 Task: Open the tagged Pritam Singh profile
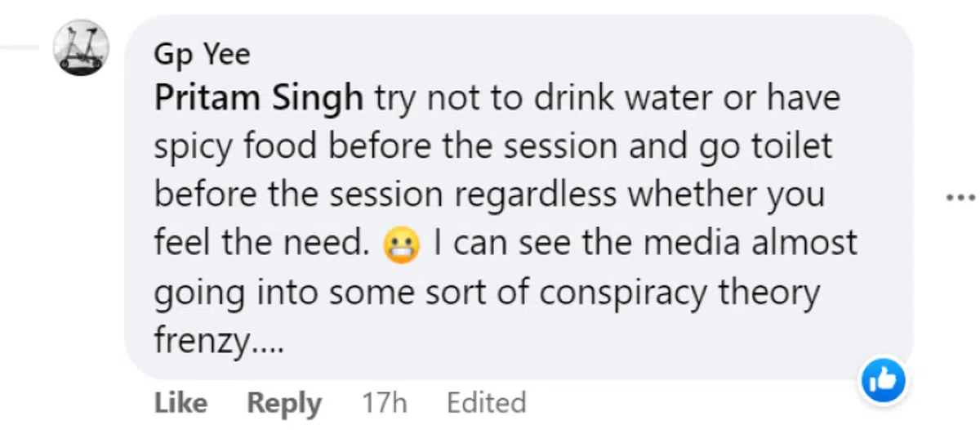[259, 99]
